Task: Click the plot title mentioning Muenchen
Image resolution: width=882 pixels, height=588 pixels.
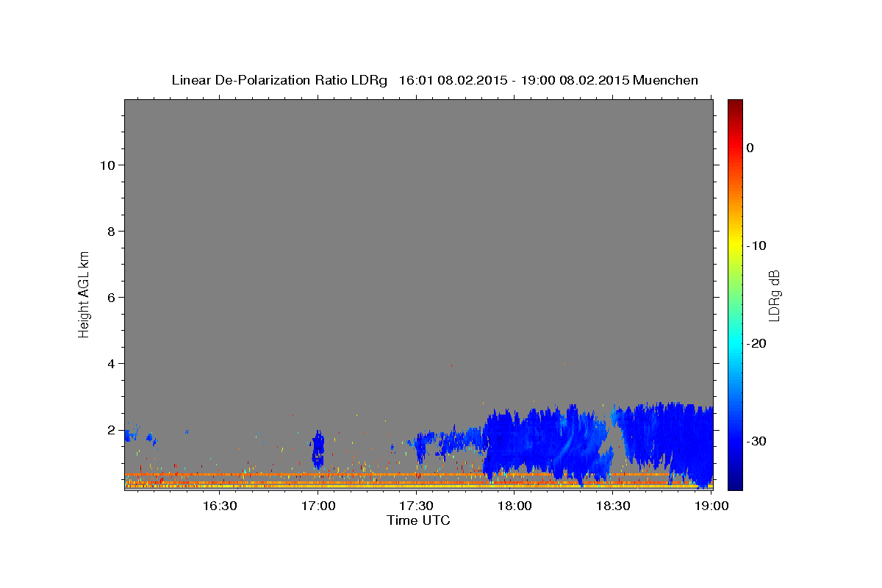Action: [x=434, y=80]
